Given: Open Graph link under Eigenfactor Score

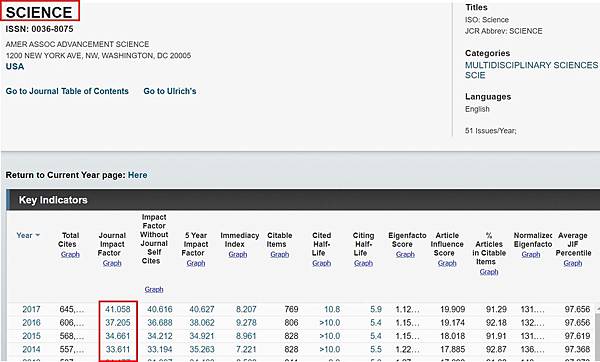Looking at the screenshot, I should click(x=405, y=254).
